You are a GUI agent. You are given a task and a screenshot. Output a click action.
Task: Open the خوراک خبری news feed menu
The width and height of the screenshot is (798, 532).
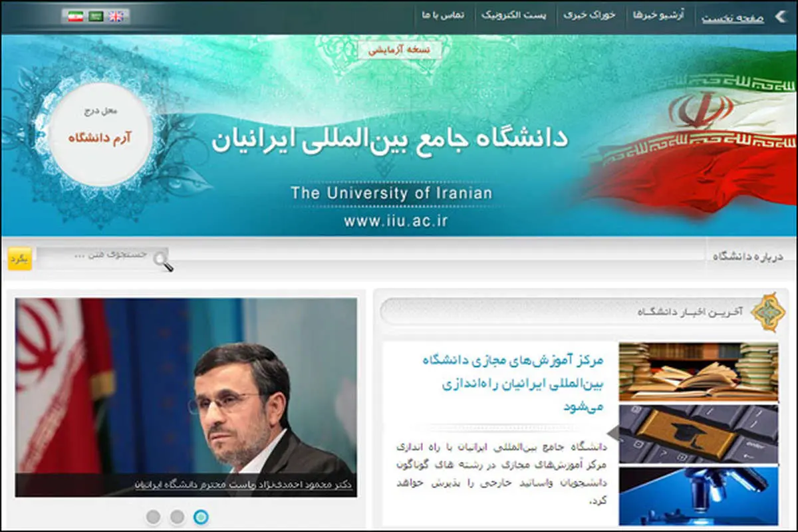(x=590, y=15)
